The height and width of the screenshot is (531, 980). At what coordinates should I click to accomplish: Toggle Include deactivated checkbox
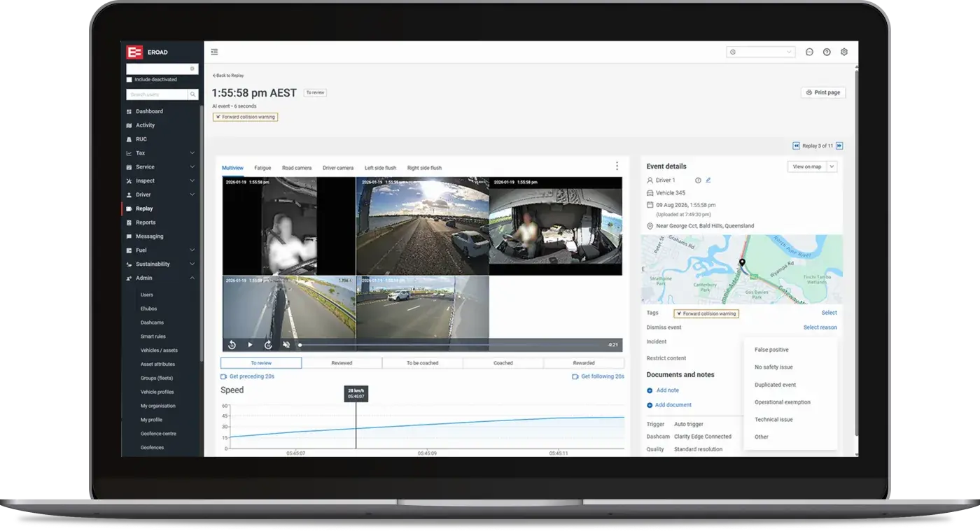129,80
